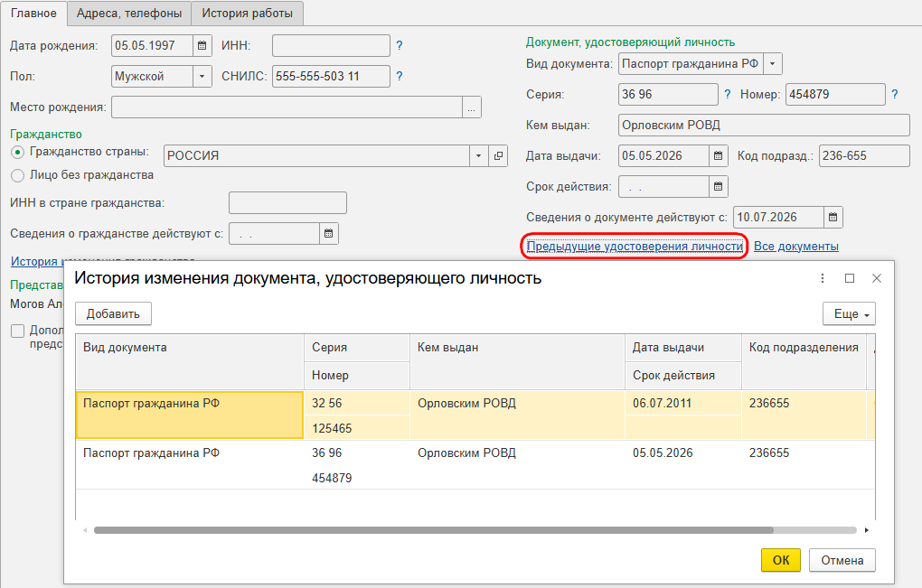Click the Срок действия column header
Image resolution: width=922 pixels, height=588 pixels.
click(683, 376)
